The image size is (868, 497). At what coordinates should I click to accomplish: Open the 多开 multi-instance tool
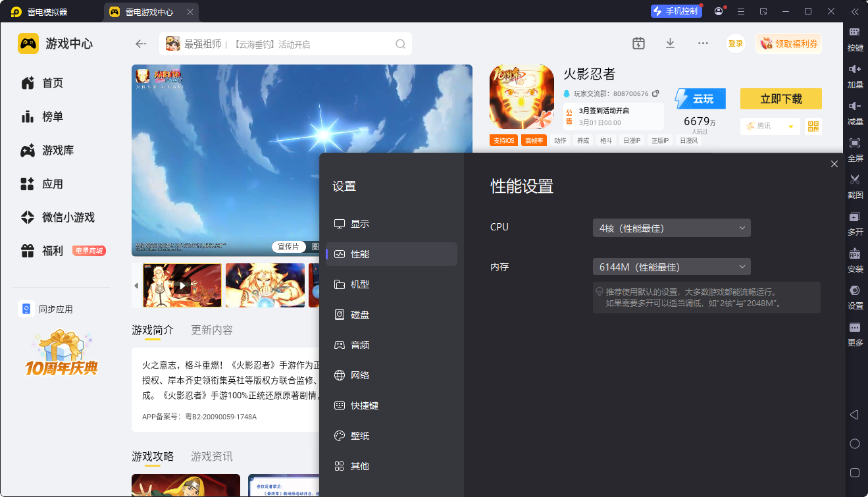(855, 223)
